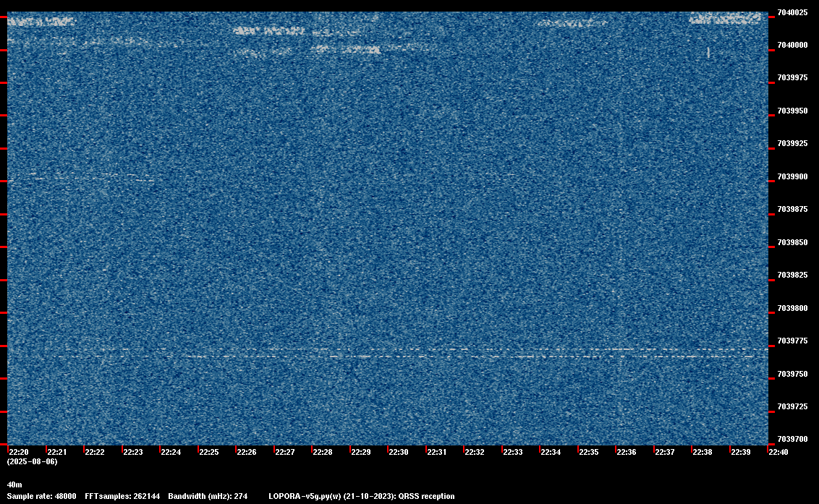Click the 22:37 time axis label
Image resolution: width=819 pixels, height=504 pixels.
click(x=664, y=452)
